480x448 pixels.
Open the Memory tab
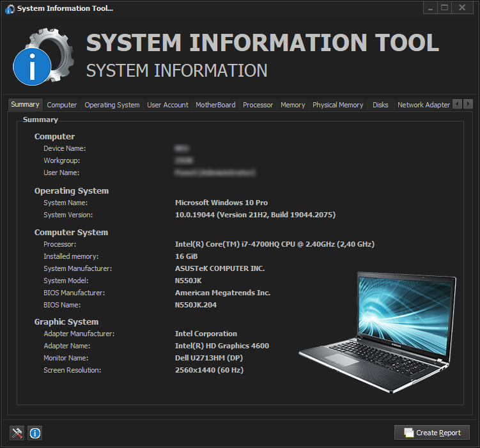(293, 105)
